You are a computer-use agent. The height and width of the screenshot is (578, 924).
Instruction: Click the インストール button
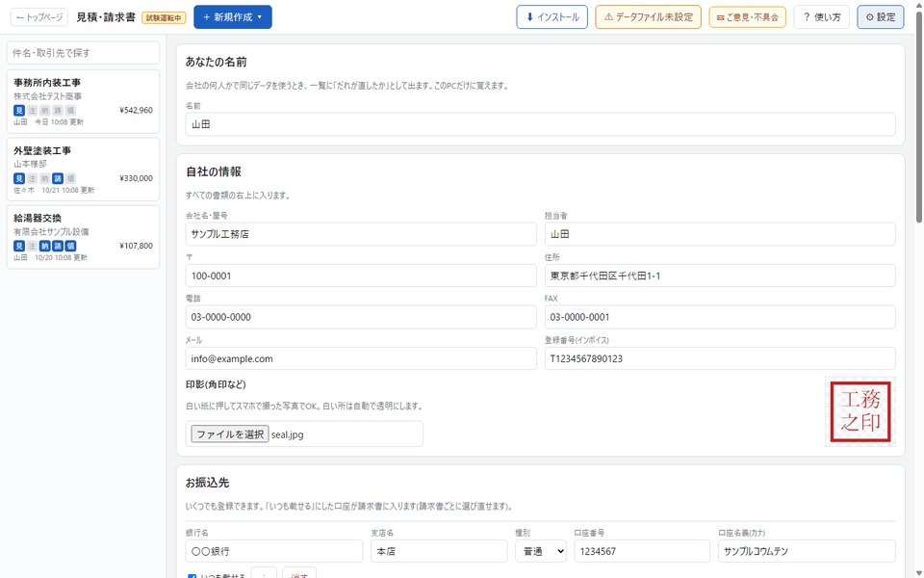(x=552, y=17)
